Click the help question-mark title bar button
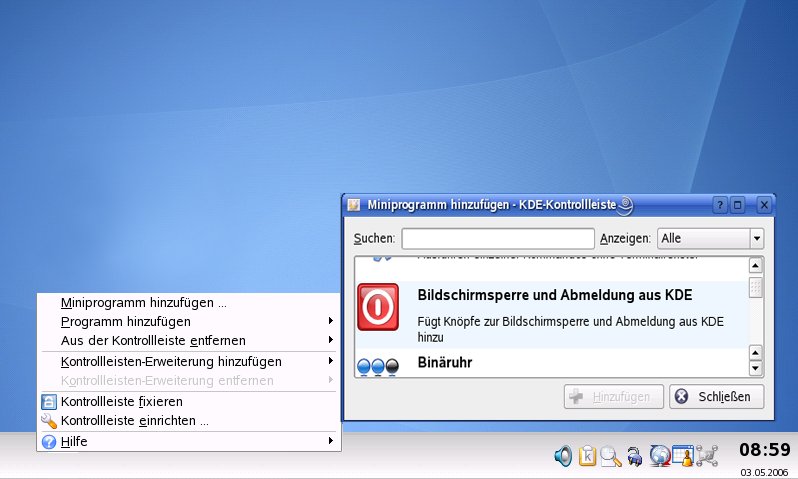 (720, 205)
